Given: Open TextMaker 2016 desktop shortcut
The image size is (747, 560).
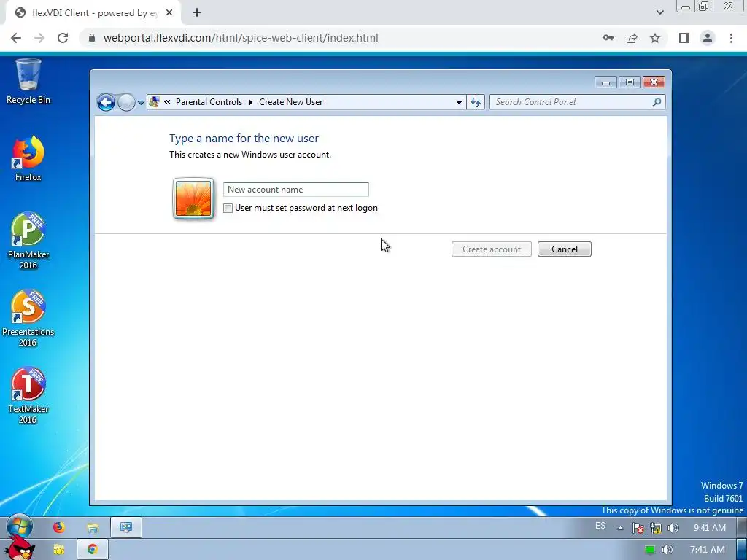Looking at the screenshot, I should pos(28,395).
